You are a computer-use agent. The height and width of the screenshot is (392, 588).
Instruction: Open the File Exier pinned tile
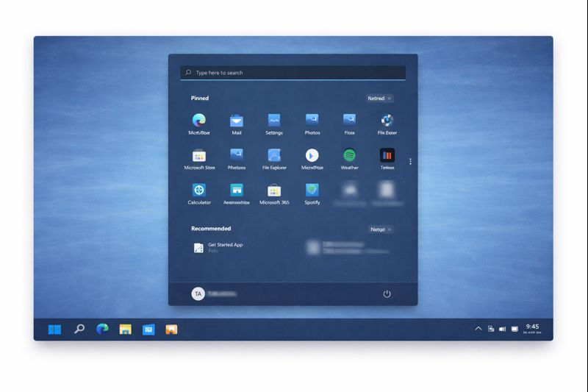tap(387, 124)
